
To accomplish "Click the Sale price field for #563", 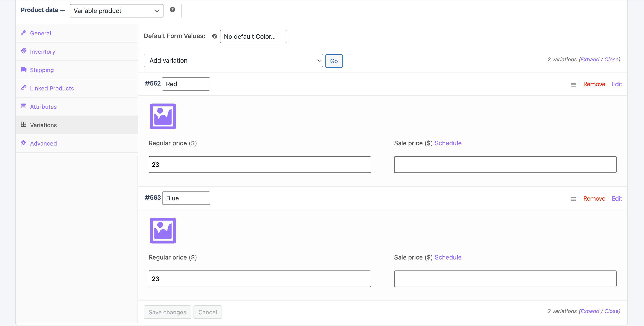I will tap(505, 279).
